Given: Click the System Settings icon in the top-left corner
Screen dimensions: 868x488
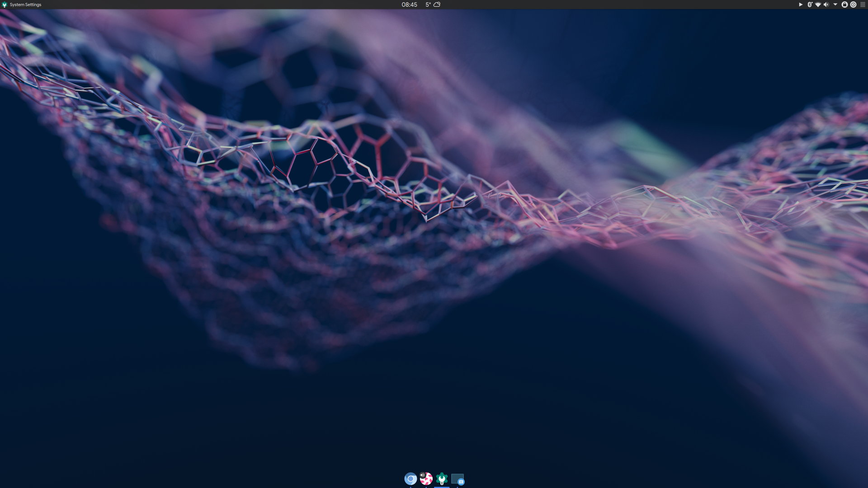Looking at the screenshot, I should 4,4.
